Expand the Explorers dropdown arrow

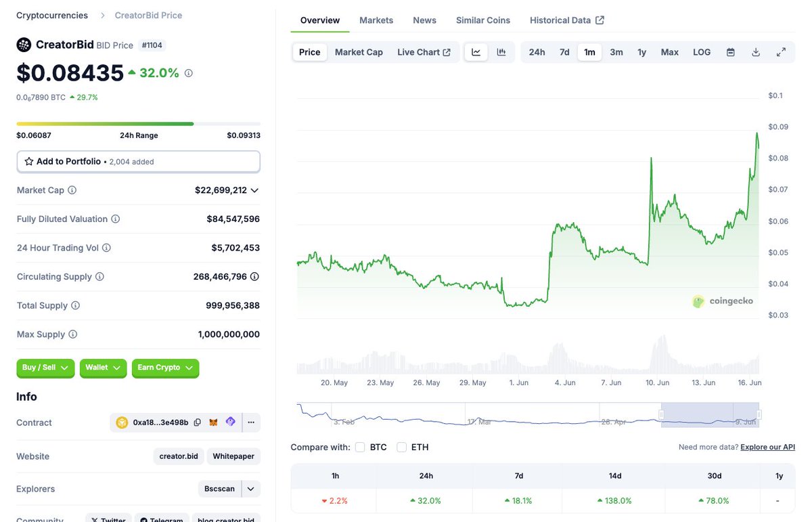[x=250, y=489]
